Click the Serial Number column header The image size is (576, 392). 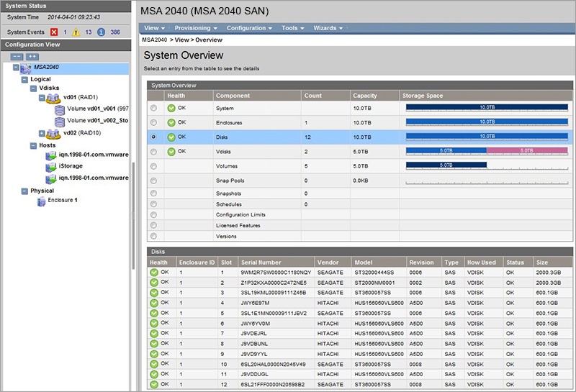[x=260, y=263]
